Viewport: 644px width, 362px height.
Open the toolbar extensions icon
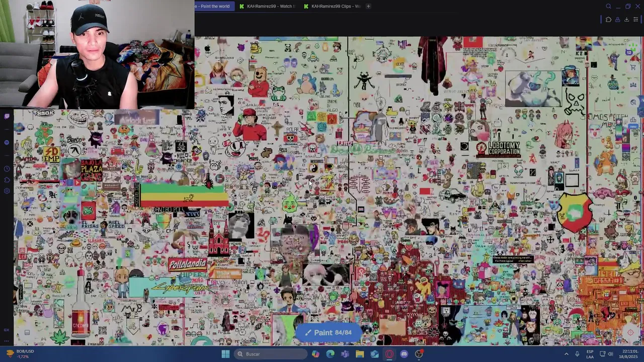click(x=608, y=20)
